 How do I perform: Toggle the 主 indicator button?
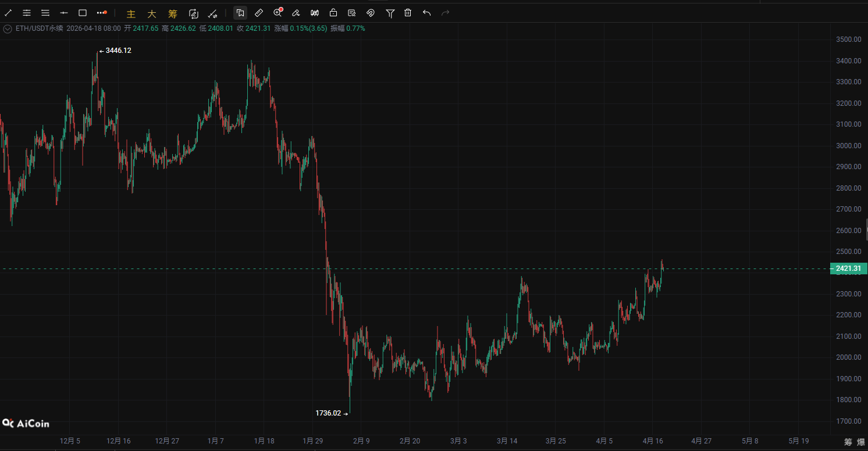pyautogui.click(x=131, y=13)
